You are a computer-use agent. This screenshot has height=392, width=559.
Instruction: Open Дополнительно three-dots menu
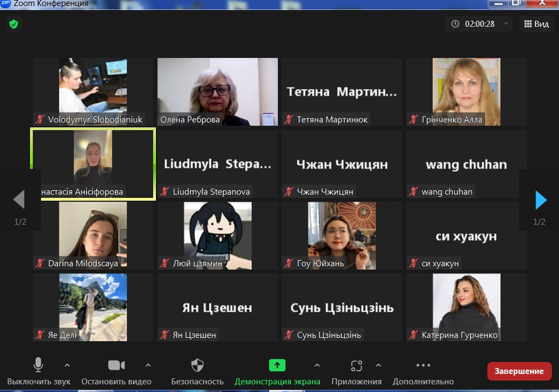(x=423, y=366)
